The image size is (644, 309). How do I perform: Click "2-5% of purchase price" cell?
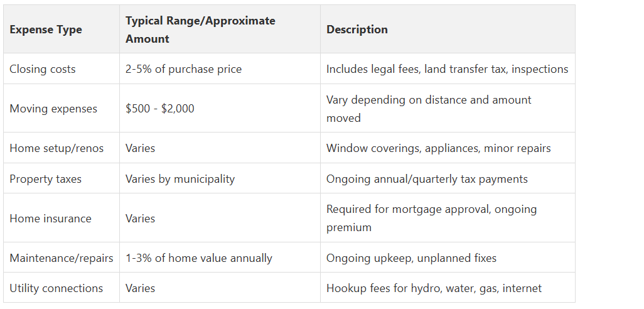[x=183, y=69]
